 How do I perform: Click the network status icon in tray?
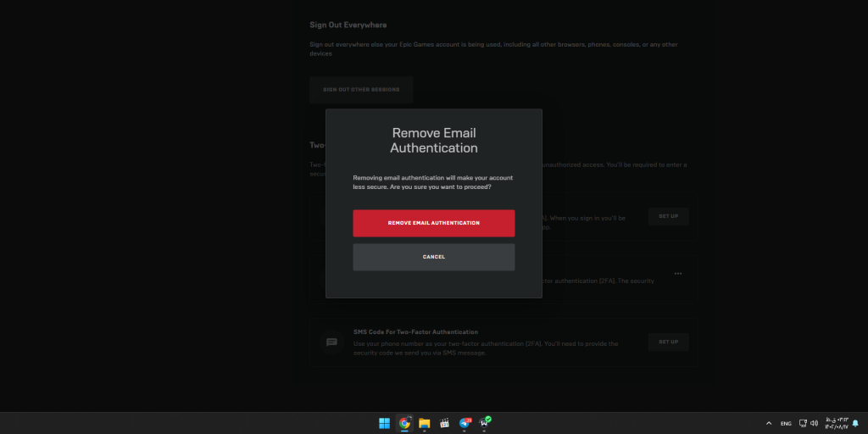coord(803,423)
